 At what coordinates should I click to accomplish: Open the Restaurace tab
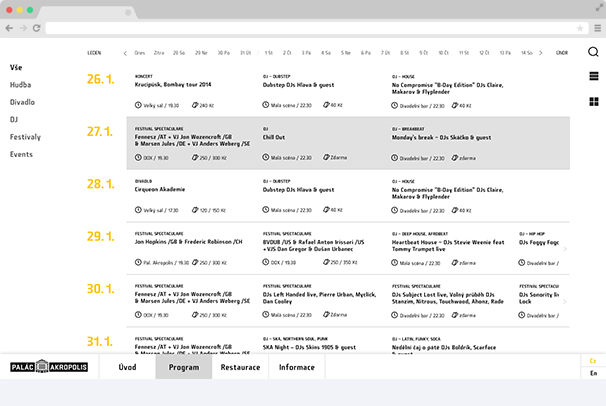[x=240, y=367]
